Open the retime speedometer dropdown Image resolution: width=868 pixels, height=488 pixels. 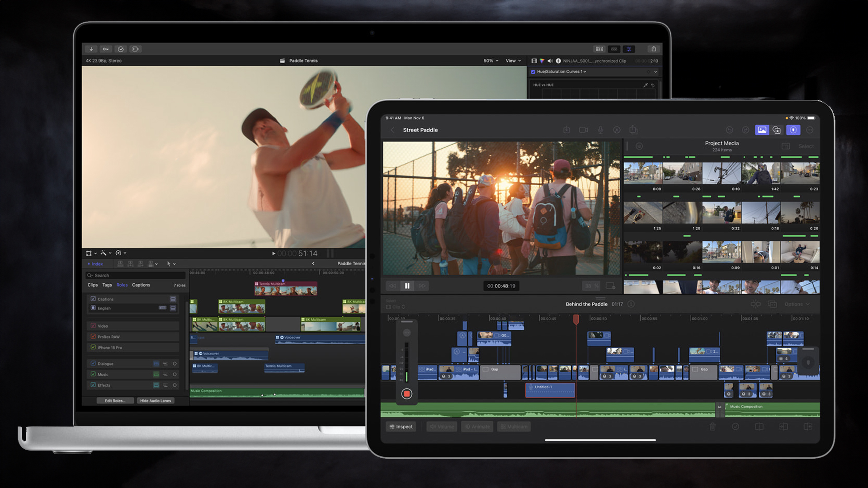point(121,253)
